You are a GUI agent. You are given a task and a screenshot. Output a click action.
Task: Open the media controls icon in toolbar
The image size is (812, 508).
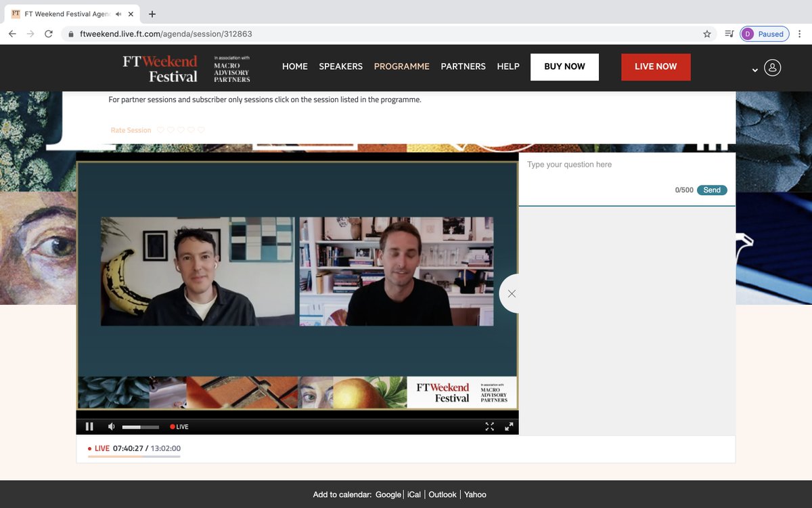[x=729, y=34]
